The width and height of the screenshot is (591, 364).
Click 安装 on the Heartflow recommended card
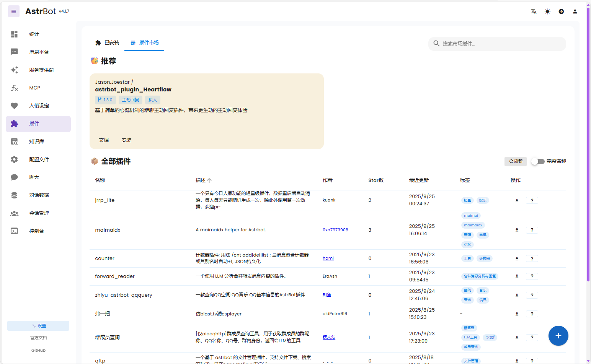[x=126, y=140]
